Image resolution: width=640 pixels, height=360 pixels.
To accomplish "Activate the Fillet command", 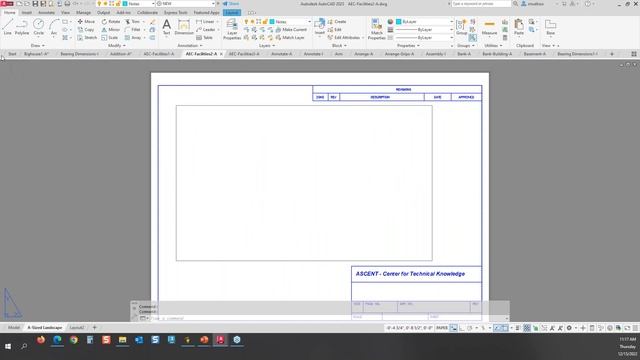I will [133, 29].
